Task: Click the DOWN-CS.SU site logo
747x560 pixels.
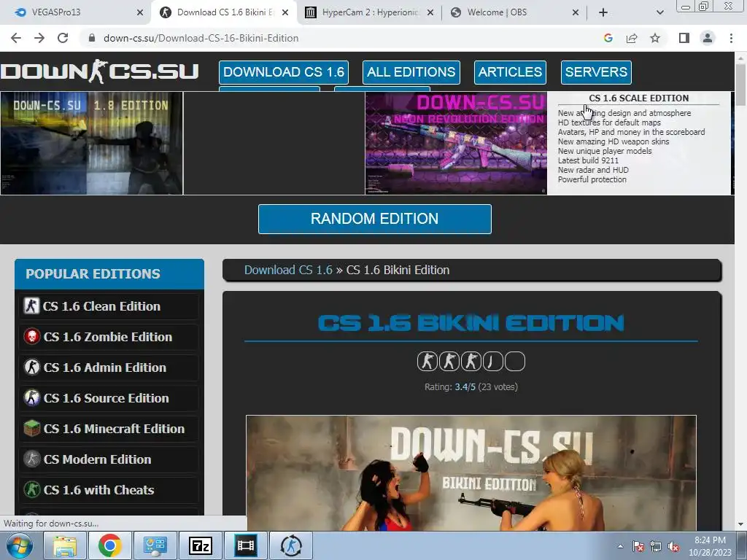Action: tap(99, 72)
